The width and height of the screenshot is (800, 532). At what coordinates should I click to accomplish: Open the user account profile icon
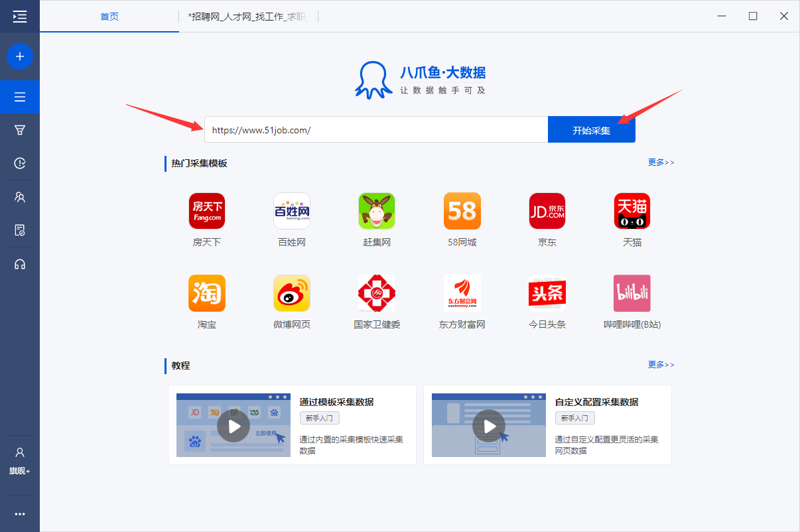[x=20, y=452]
